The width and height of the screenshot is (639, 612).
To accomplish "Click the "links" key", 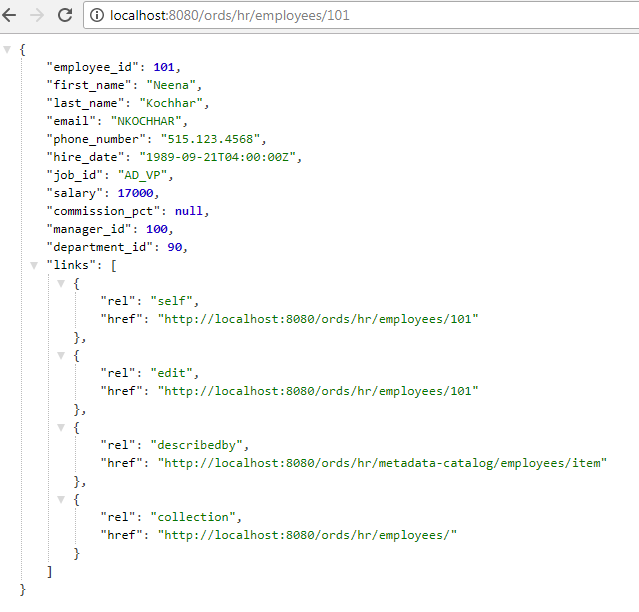I will point(71,265).
